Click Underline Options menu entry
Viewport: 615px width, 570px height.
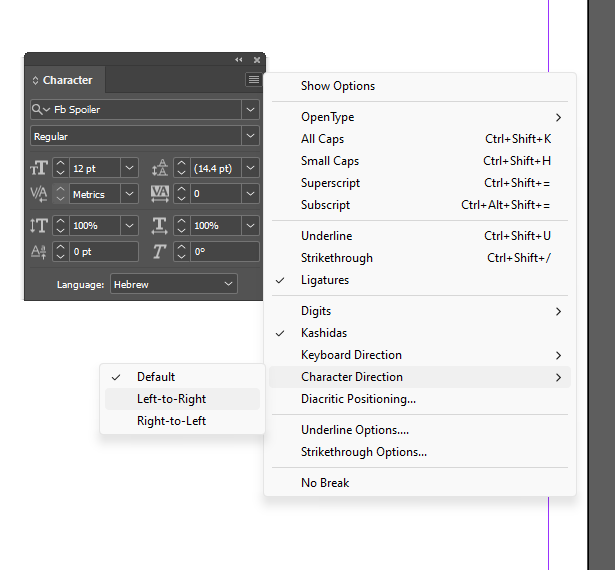[355, 430]
